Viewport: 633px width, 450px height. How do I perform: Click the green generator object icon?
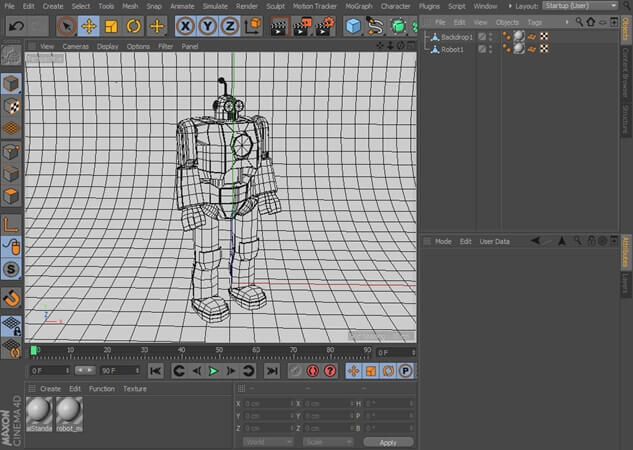pos(398,26)
